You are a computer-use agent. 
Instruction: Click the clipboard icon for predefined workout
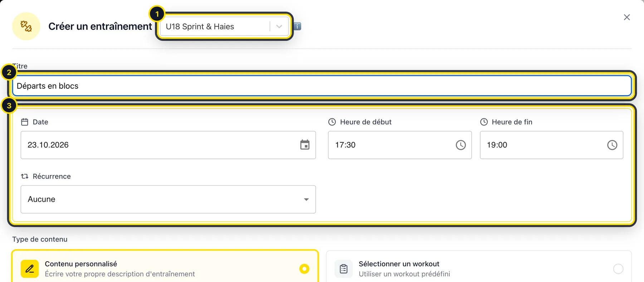pos(343,269)
